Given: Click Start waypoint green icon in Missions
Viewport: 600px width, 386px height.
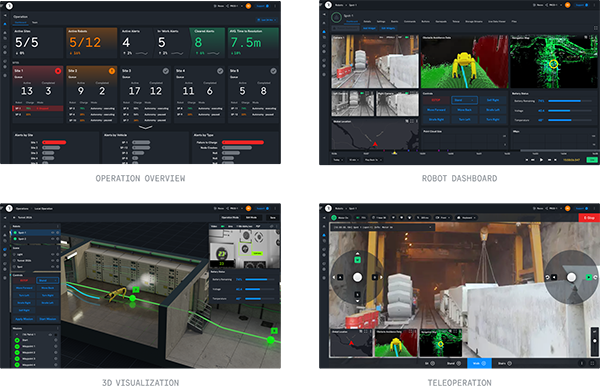Looking at the screenshot, I should [x=17, y=340].
